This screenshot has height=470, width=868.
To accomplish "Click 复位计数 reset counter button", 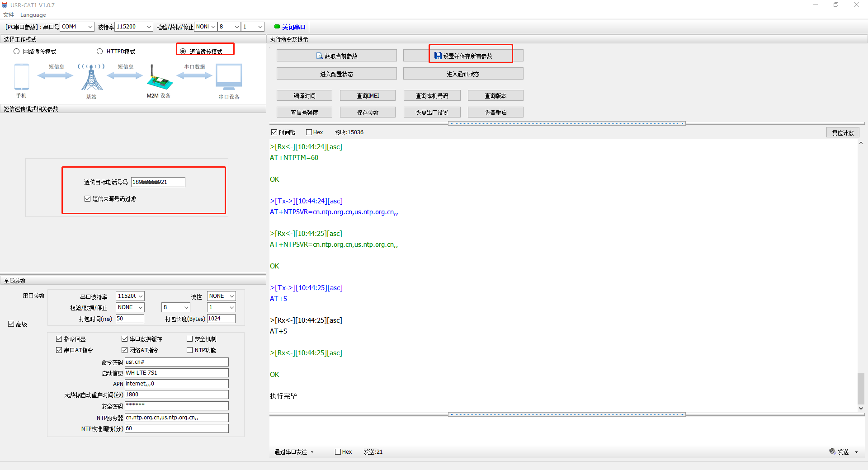I will click(843, 132).
